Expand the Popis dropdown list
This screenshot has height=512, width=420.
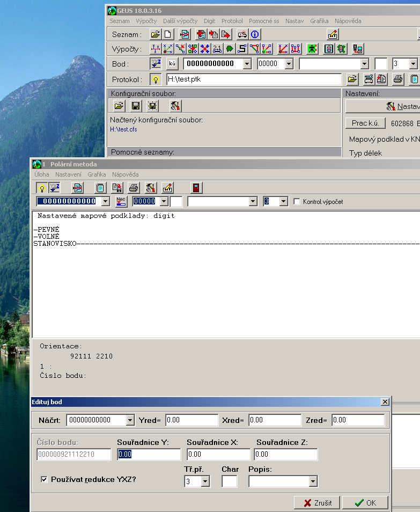[x=313, y=481]
